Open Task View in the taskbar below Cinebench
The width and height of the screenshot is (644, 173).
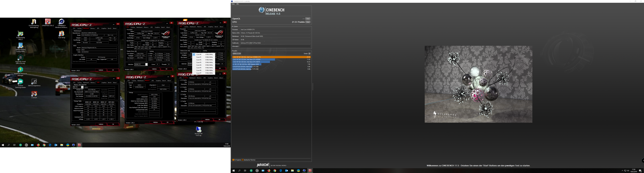(x=245, y=170)
